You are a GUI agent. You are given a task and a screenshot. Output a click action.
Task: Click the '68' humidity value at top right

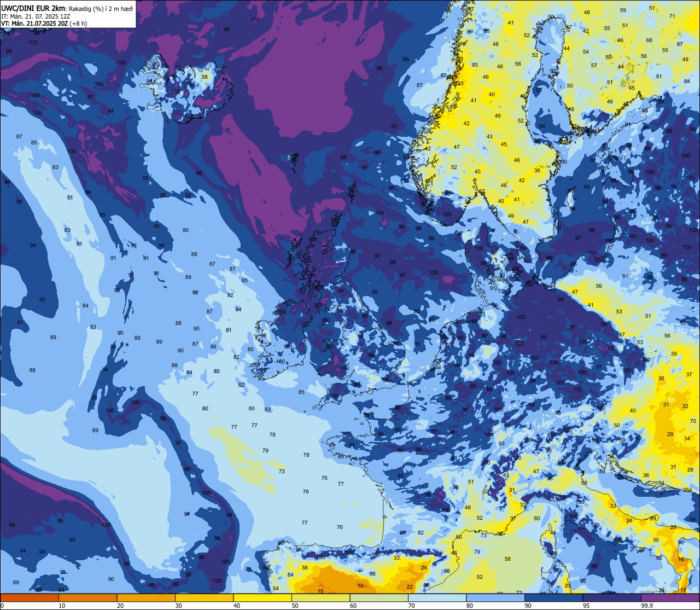click(x=649, y=40)
